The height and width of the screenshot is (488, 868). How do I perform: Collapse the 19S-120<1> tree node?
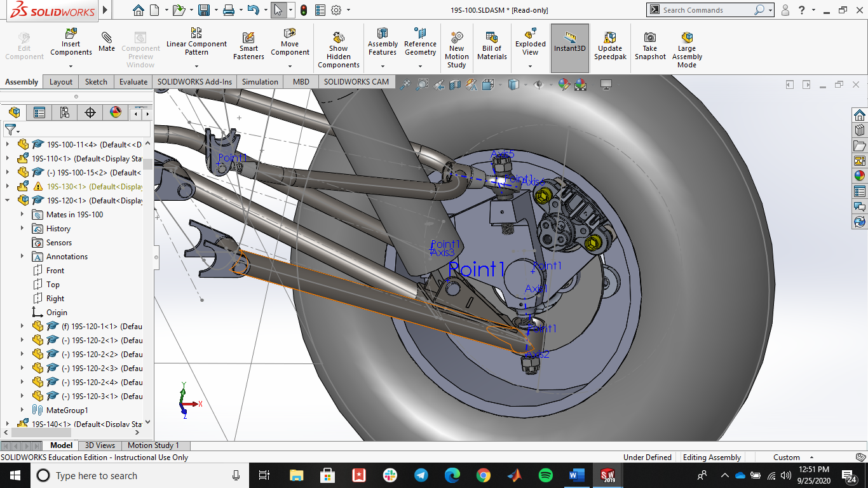pos(8,201)
